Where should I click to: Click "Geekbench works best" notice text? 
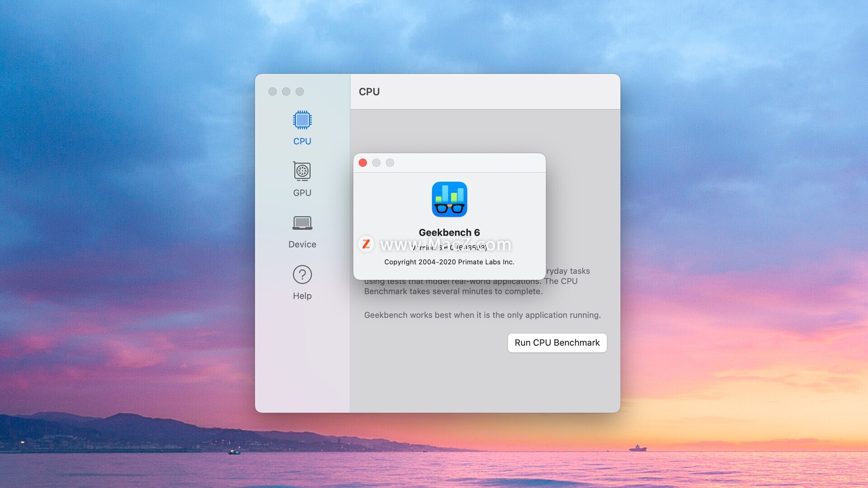click(x=482, y=315)
